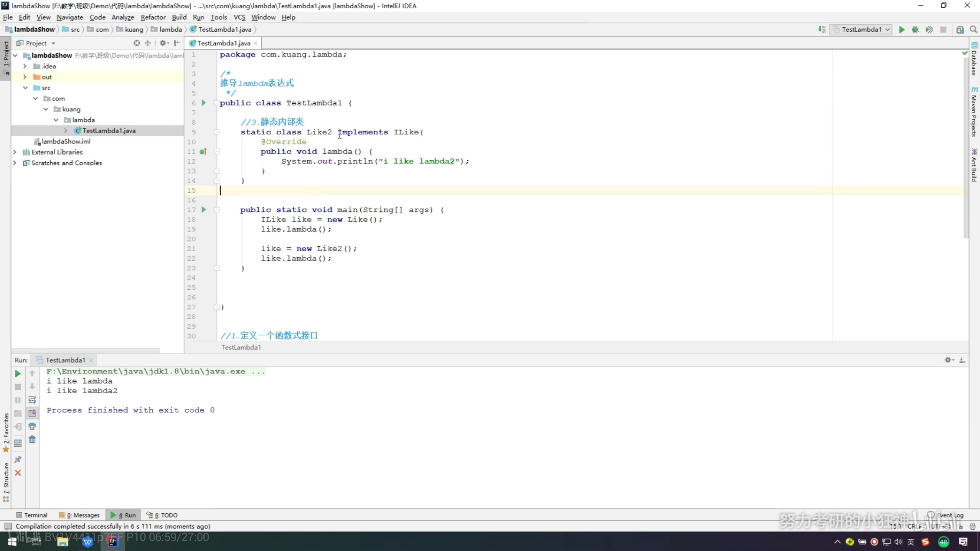Click run gutter arrow at line 6
Screen dimensions: 980x551
coord(204,103)
